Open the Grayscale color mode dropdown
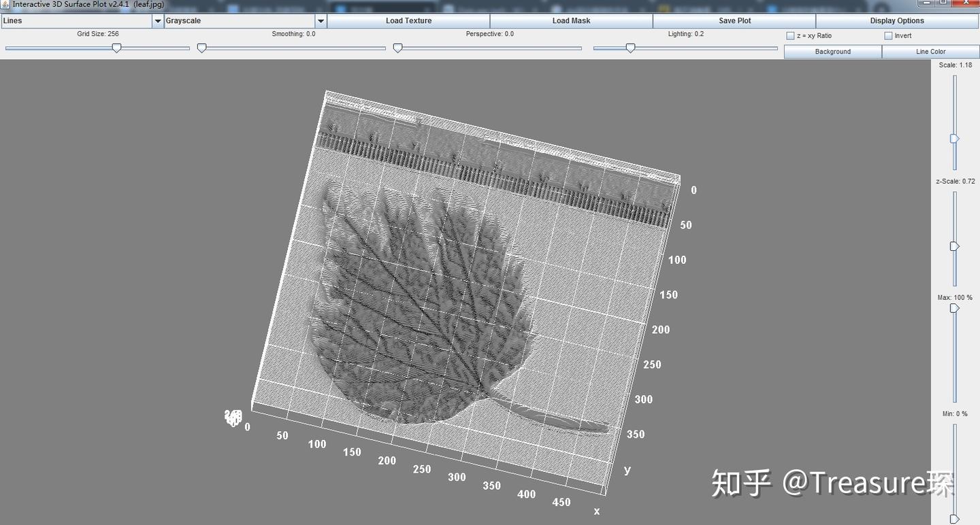Viewport: 980px width, 525px height. coord(238,20)
